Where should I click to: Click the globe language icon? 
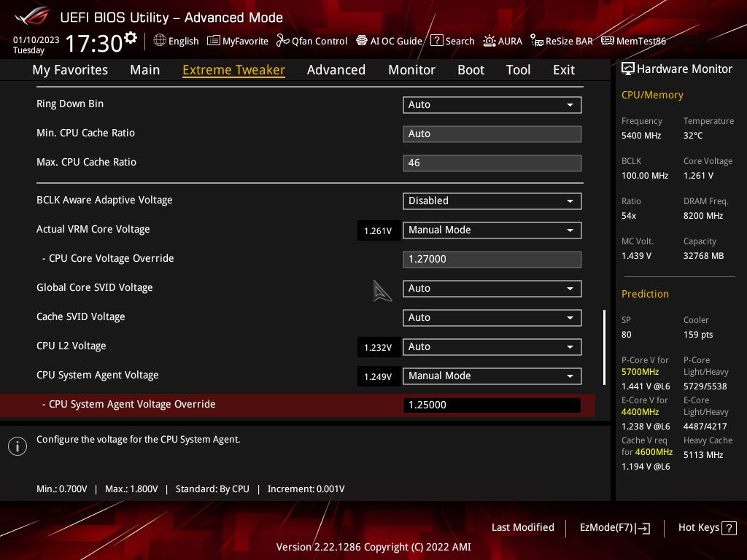click(x=160, y=41)
